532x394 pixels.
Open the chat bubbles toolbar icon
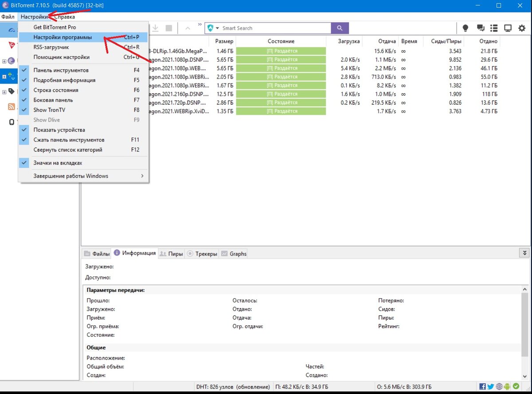pos(481,28)
